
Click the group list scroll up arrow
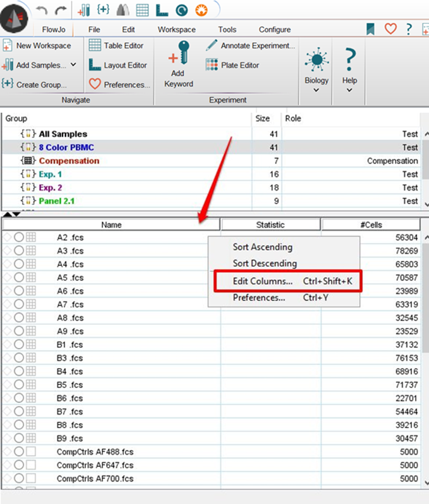pos(427,134)
